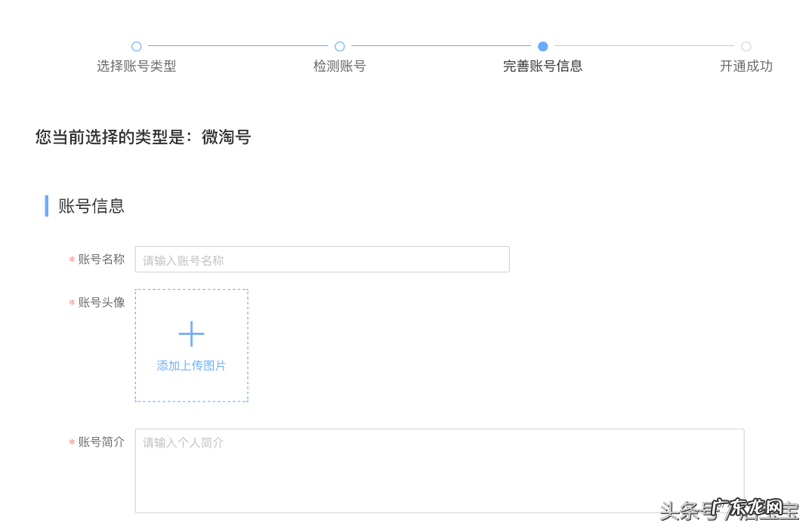This screenshot has width=812, height=529.
Task: Click the 选择账号类型 step circle indicator
Action: [137, 46]
